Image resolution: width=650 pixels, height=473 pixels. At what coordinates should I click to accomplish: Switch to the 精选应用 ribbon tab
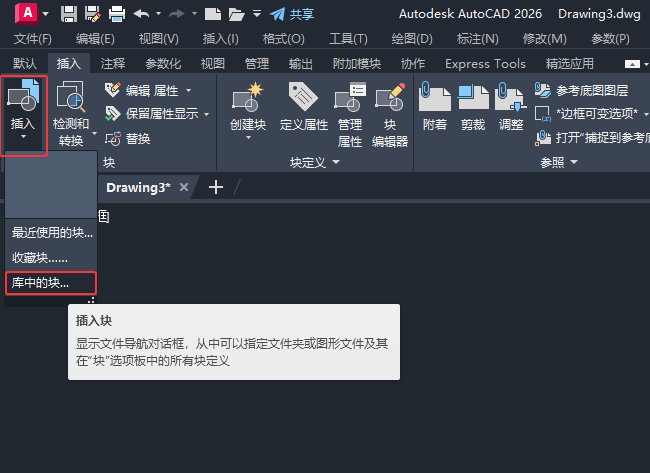(570, 63)
